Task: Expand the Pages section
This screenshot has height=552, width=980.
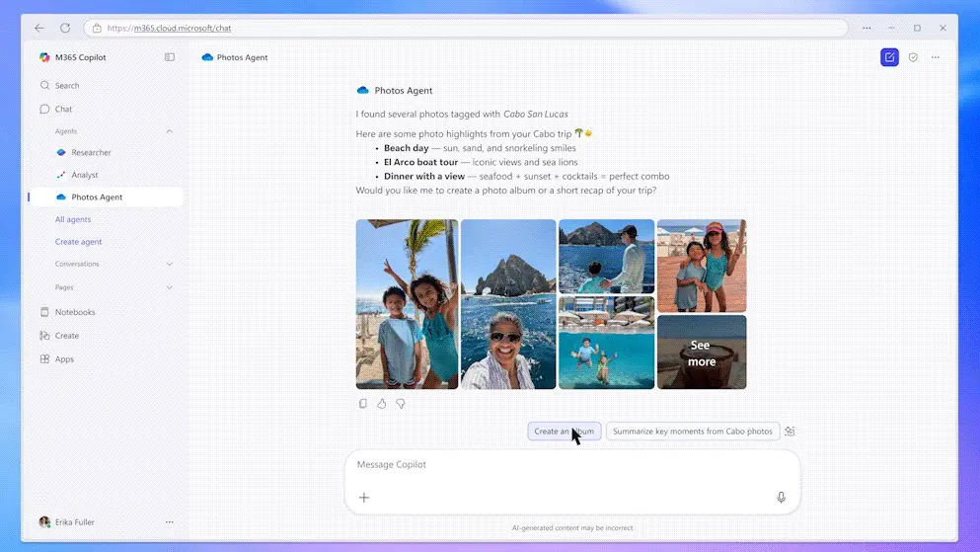Action: pos(169,287)
